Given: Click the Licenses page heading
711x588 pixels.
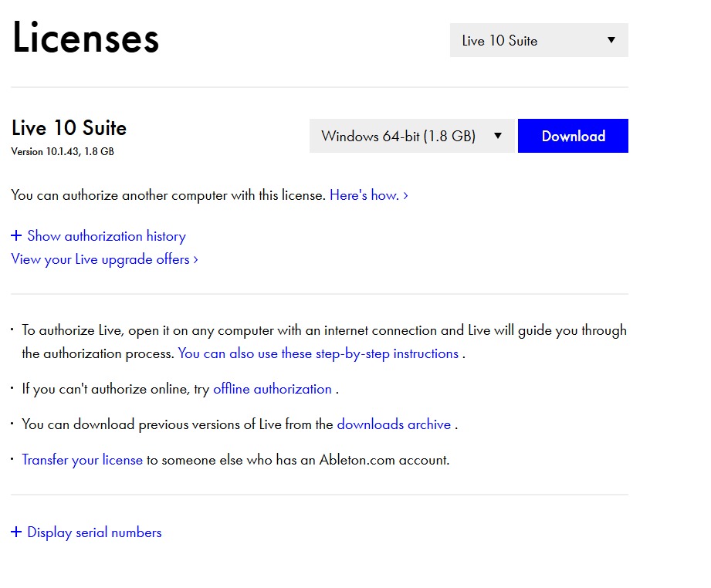Looking at the screenshot, I should [x=86, y=38].
